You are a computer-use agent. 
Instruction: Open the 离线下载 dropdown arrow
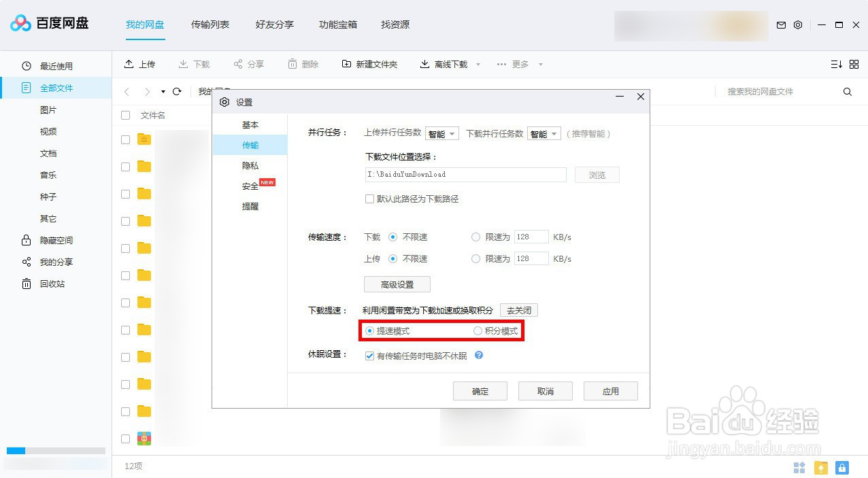tap(479, 64)
